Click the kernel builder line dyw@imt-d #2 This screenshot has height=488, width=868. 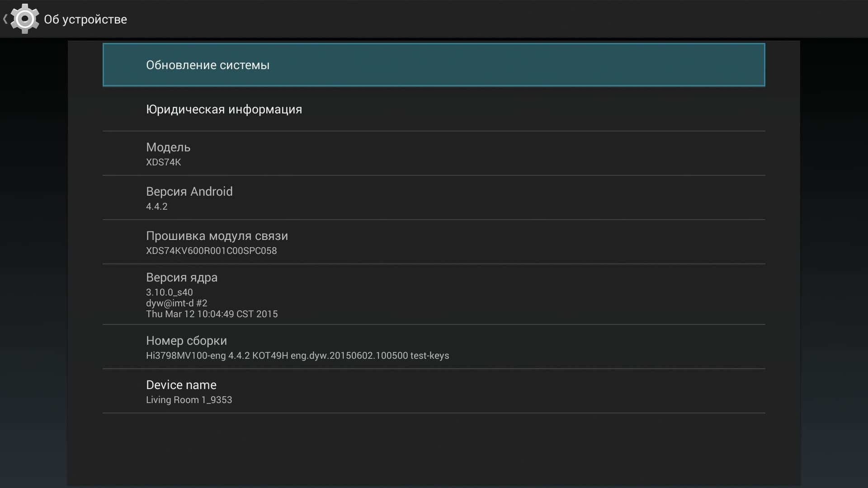[x=176, y=303]
